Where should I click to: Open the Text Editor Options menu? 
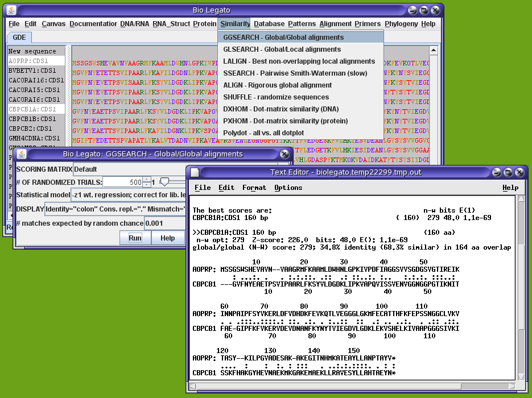(x=288, y=188)
